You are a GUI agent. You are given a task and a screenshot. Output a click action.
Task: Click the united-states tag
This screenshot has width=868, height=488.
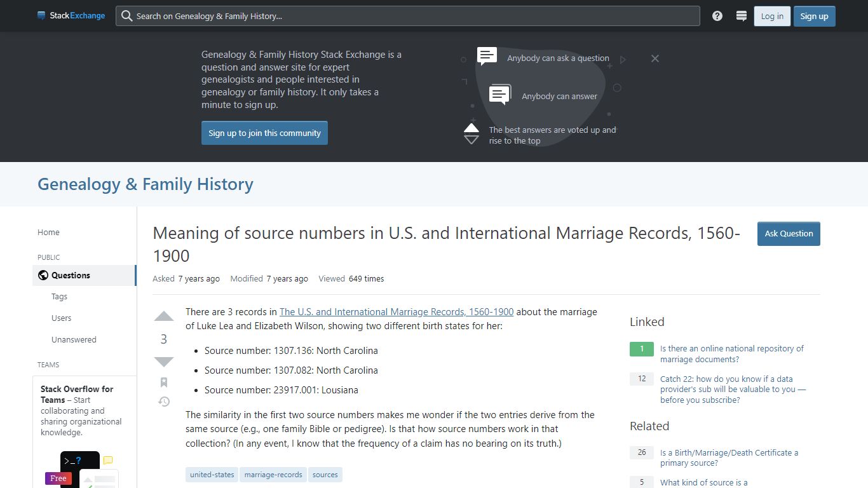tap(212, 475)
